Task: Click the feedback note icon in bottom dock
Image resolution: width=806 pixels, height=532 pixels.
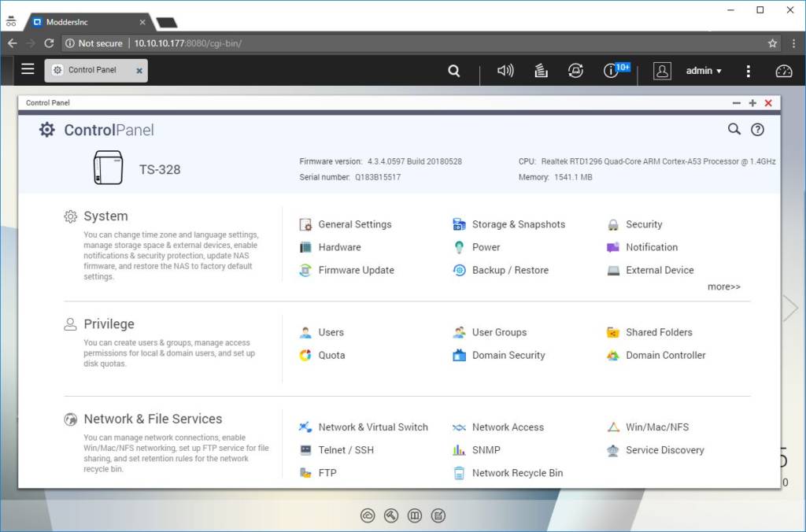Action: (x=438, y=515)
